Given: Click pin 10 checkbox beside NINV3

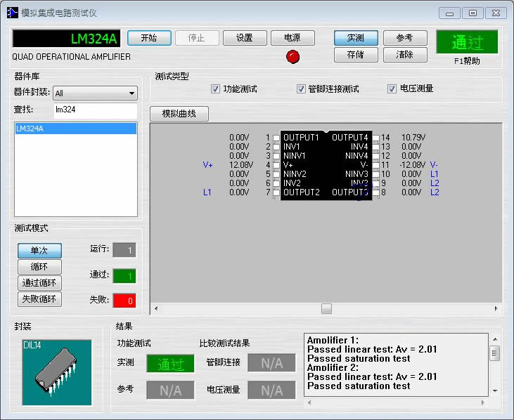Looking at the screenshot, I should (375, 174).
